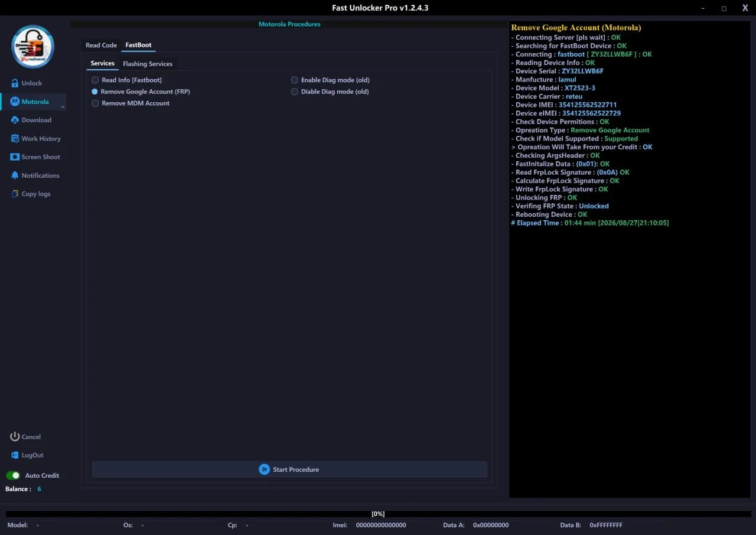Select Remove MDM Account radio button
This screenshot has width=756, height=535.
95,103
